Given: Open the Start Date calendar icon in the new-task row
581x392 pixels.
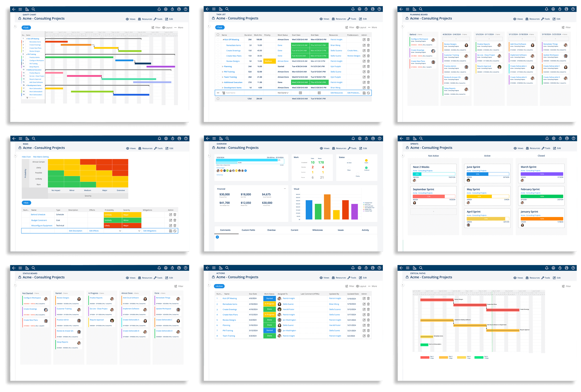Looking at the screenshot, I should pos(300,93).
